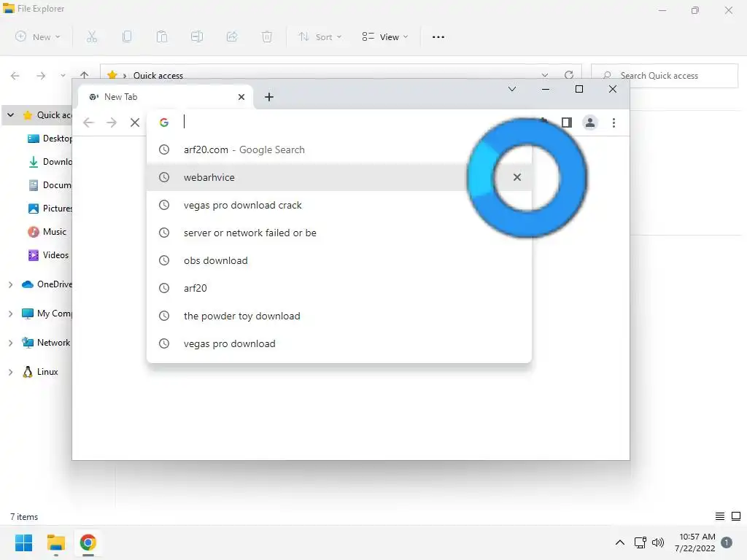Expand address bar history dropdown
This screenshot has height=560, width=747.
click(544, 75)
